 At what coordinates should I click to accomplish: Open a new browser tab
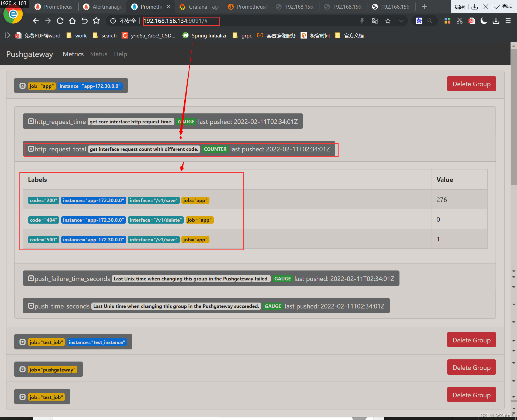pos(424,7)
